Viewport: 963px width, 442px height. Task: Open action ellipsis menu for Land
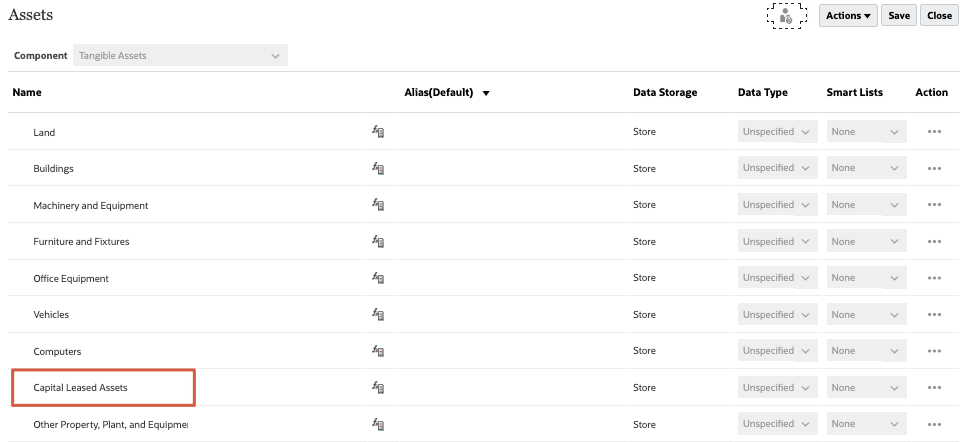(x=934, y=132)
